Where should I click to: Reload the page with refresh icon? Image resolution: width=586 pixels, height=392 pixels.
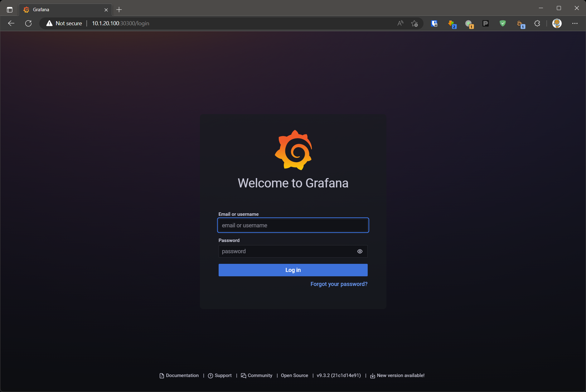point(28,23)
